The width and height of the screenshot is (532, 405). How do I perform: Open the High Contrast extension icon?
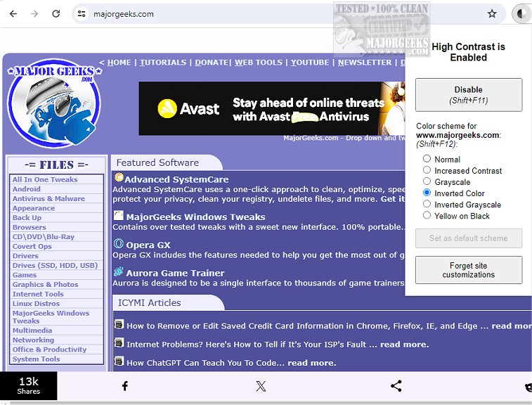pos(521,13)
